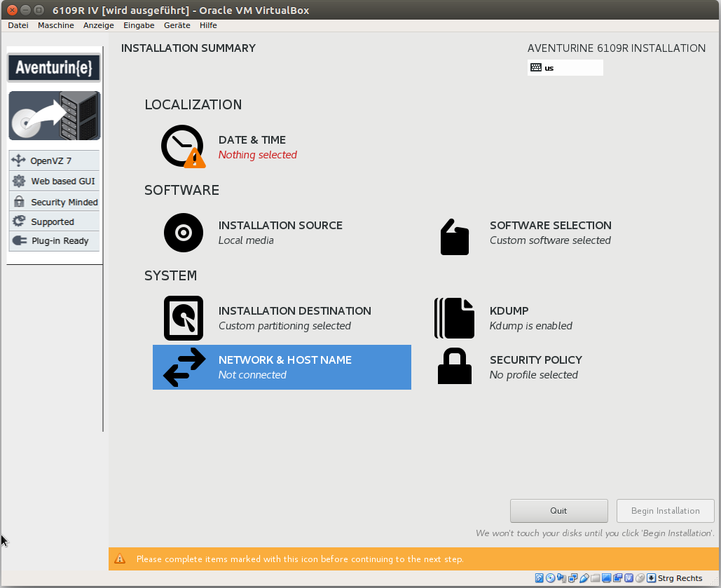Click 'Strg Rechts' host key label
The width and height of the screenshot is (721, 588).
click(680, 578)
